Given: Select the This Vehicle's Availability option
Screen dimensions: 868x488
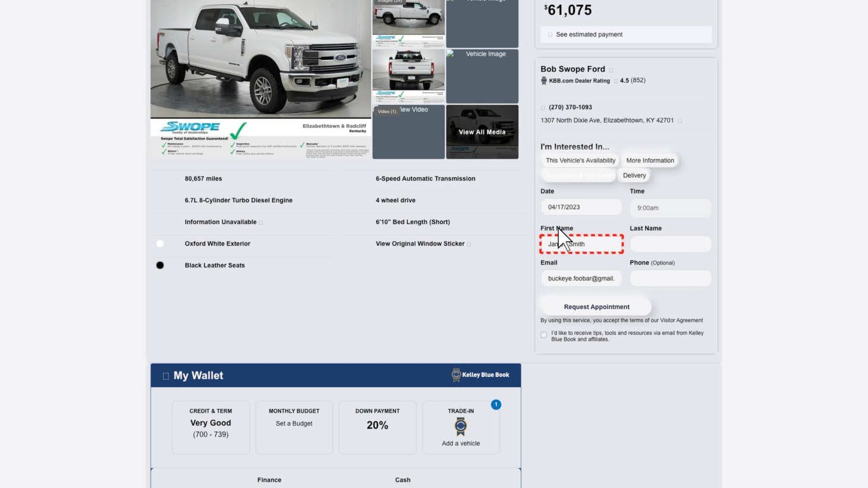Looking at the screenshot, I should click(580, 160).
